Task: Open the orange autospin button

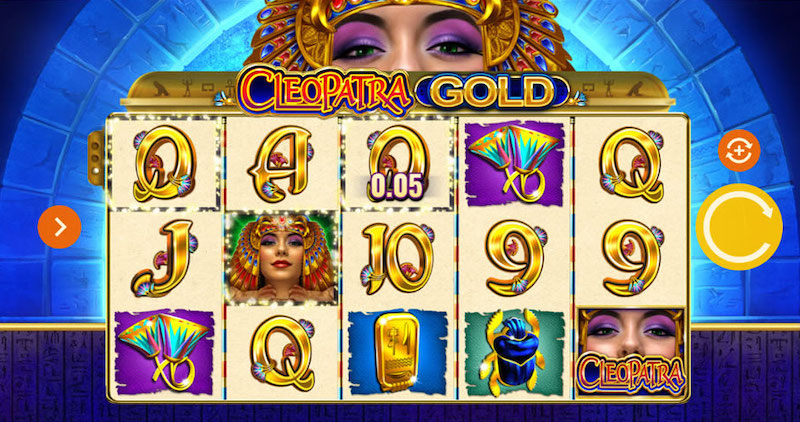Action: [x=739, y=151]
